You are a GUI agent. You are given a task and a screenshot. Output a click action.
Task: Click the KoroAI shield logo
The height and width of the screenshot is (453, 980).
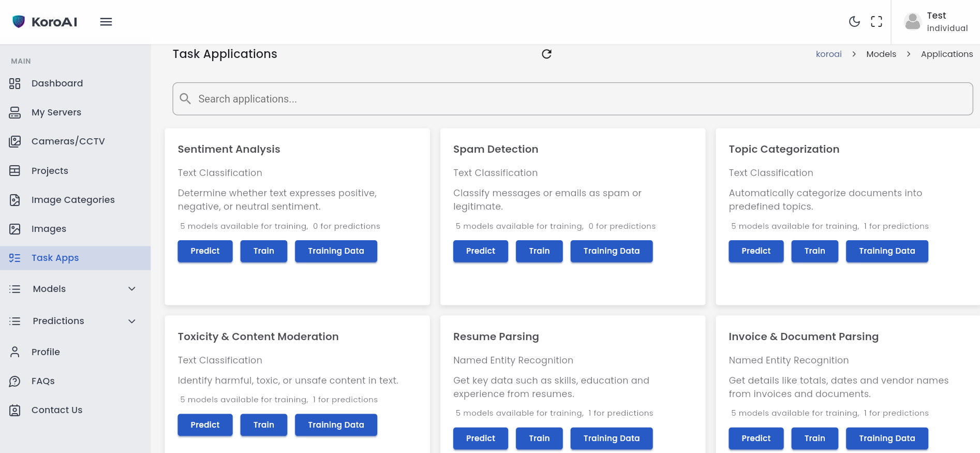[19, 22]
